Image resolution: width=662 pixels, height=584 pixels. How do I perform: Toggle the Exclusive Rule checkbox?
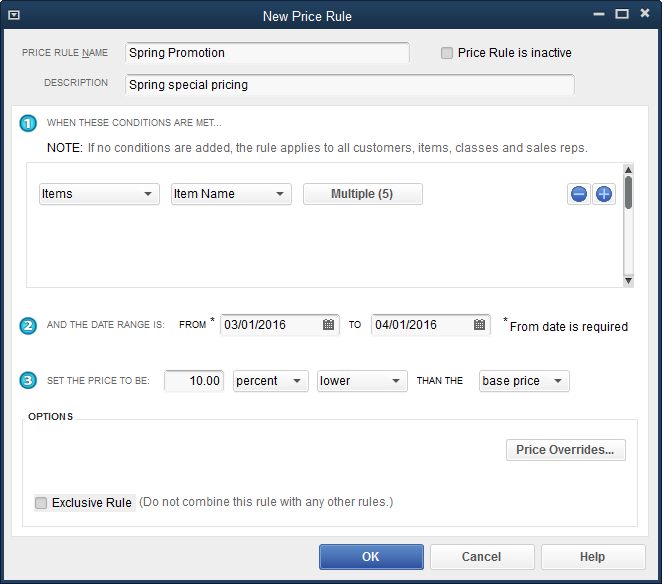pos(41,503)
